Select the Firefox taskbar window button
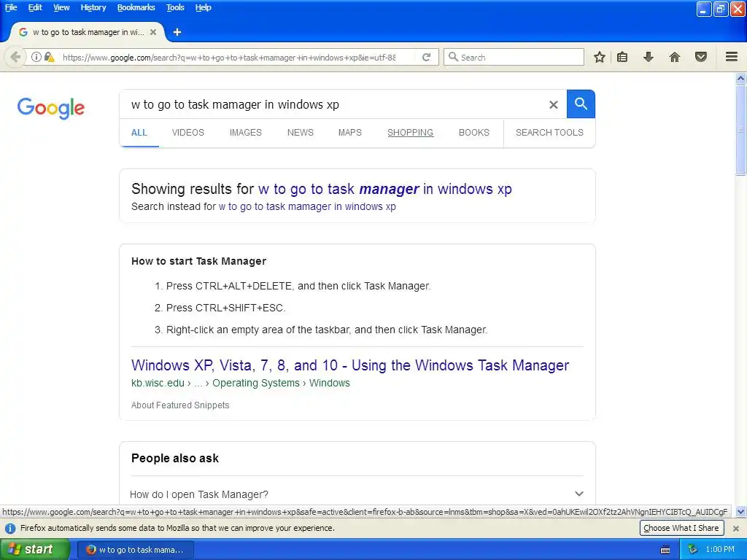Viewport: 747px width, 560px height. pos(136,550)
